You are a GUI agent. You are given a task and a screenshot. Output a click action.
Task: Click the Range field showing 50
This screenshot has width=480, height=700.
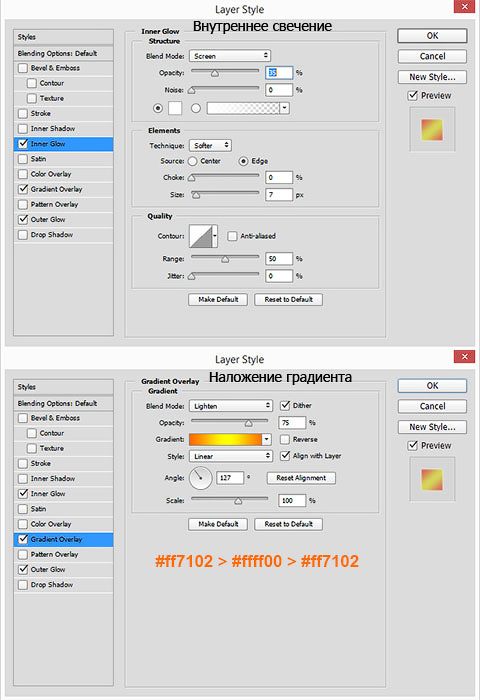click(x=279, y=258)
